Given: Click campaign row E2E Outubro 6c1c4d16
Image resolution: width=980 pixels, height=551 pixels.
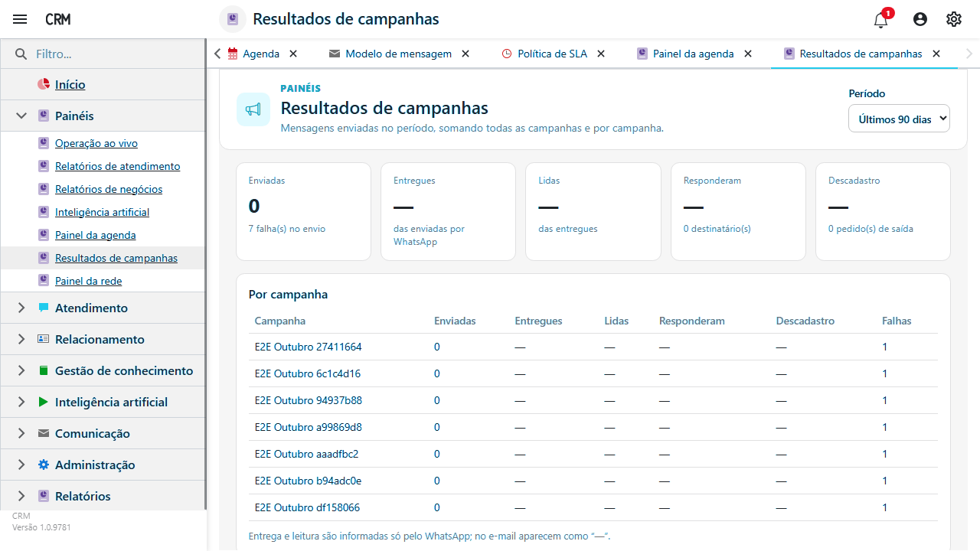Looking at the screenshot, I should pyautogui.click(x=593, y=373).
